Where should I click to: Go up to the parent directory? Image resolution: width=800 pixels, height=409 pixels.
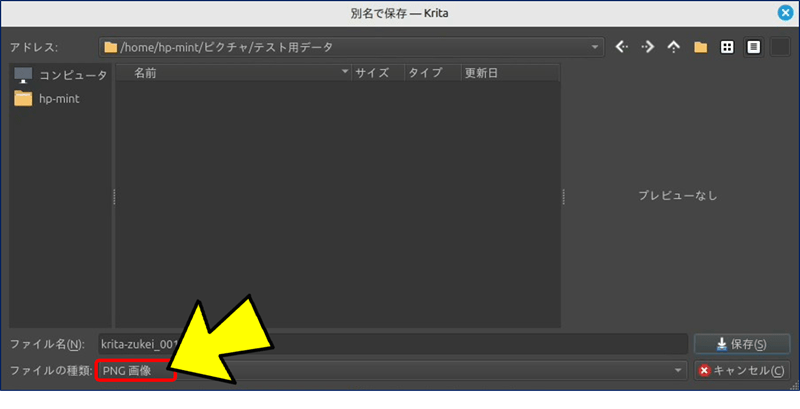(x=674, y=47)
